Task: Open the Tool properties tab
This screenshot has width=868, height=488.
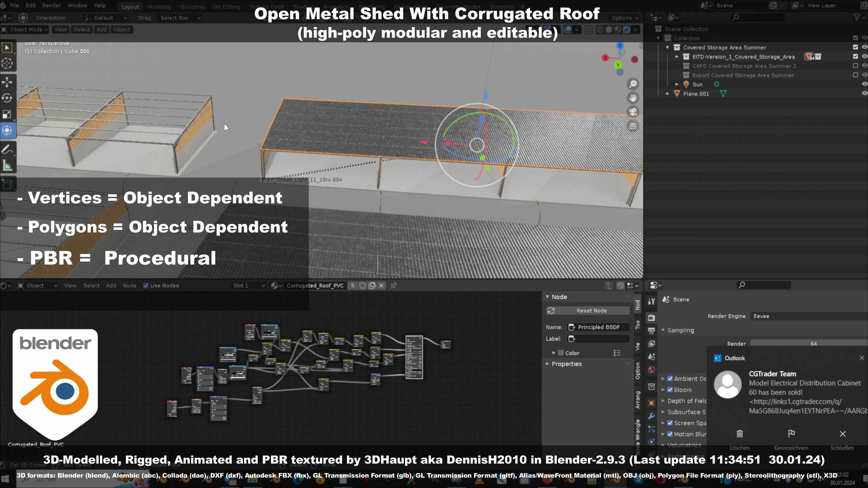Action: pyautogui.click(x=651, y=301)
